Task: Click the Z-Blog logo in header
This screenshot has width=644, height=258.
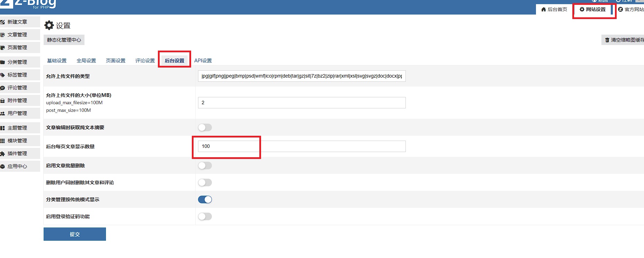Action: 28,4
